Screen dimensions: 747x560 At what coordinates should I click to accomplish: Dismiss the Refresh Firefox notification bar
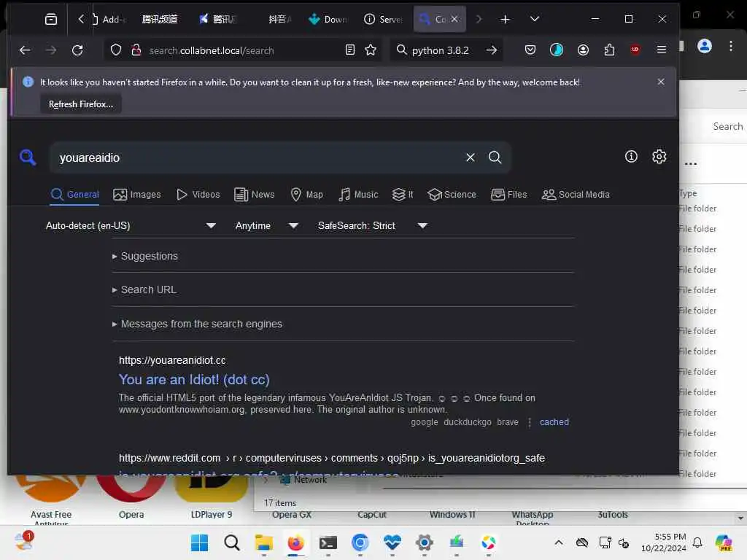661,82
